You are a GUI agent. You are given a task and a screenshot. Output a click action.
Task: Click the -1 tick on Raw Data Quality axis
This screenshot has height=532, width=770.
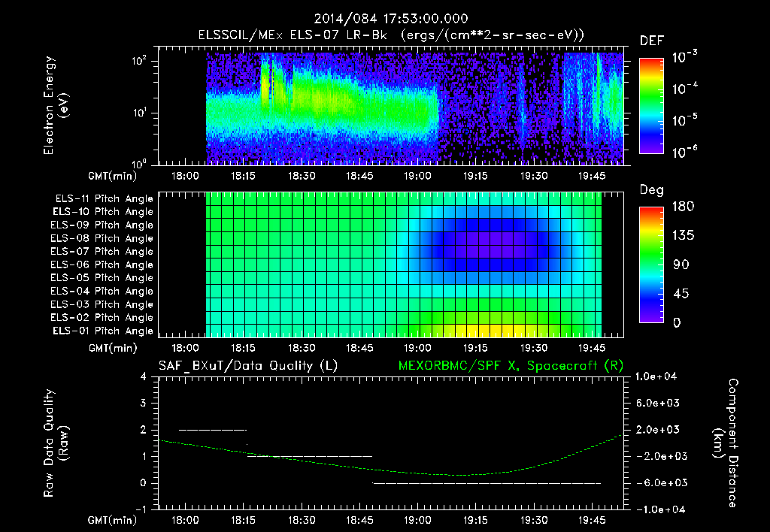point(141,510)
